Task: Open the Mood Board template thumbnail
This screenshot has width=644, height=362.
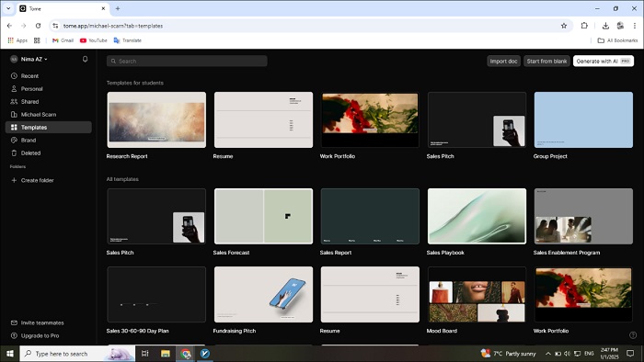Action: tap(477, 294)
